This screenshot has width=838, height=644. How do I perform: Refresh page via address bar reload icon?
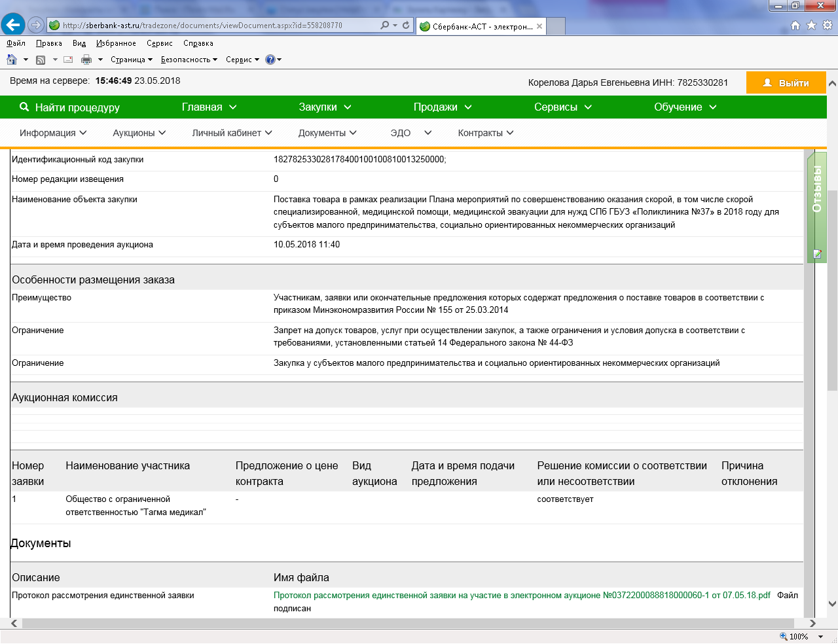[x=406, y=25]
